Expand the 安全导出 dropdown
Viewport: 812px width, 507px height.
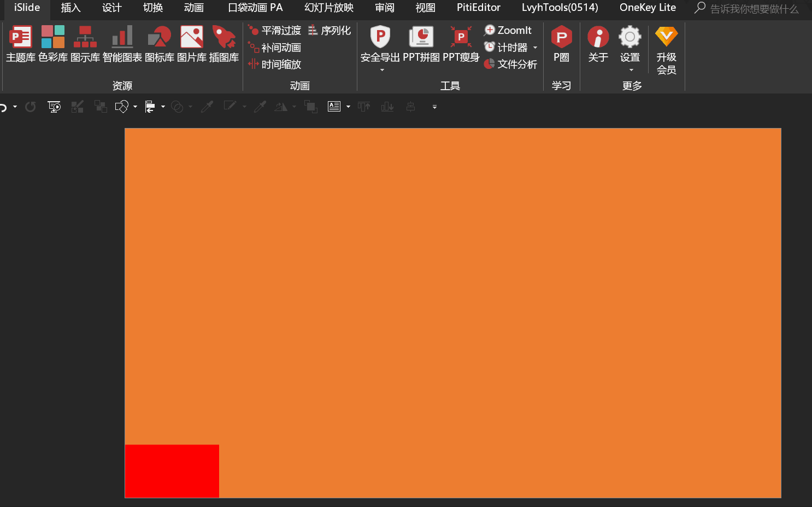381,70
